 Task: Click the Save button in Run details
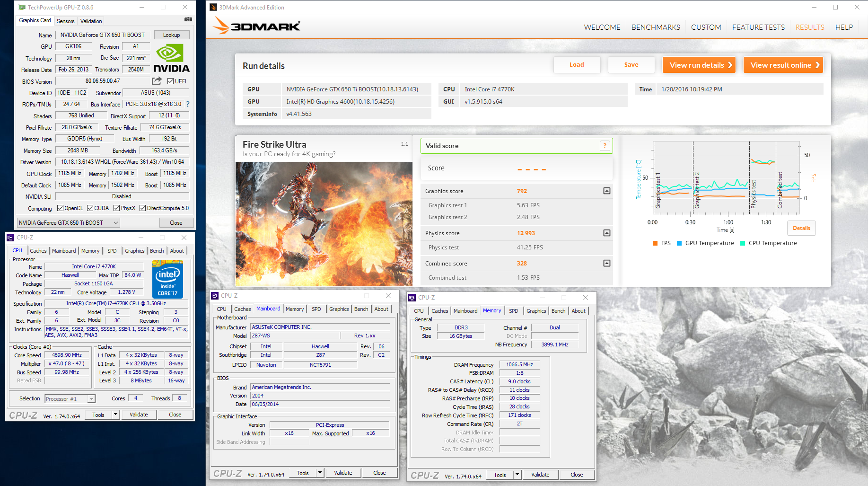click(631, 65)
